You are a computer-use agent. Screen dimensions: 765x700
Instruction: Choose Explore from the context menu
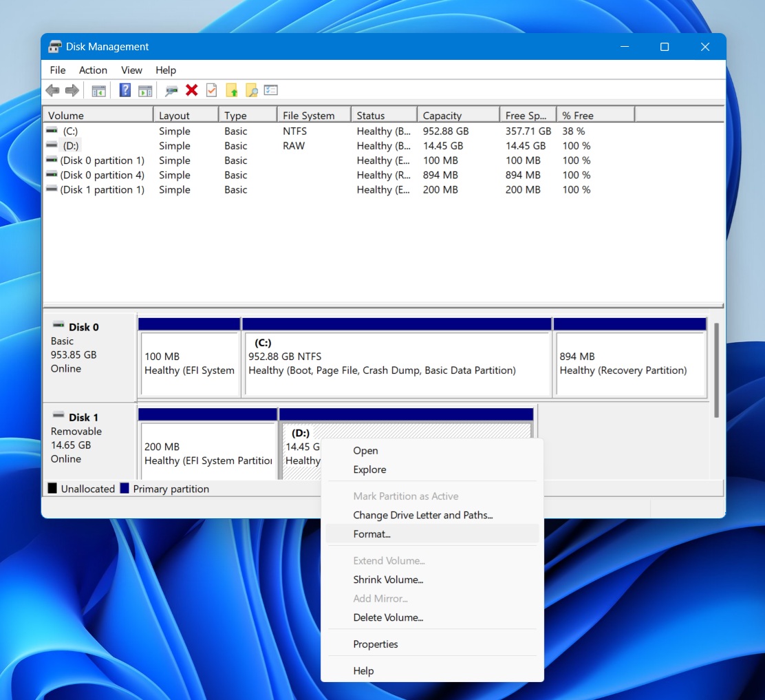(432, 469)
